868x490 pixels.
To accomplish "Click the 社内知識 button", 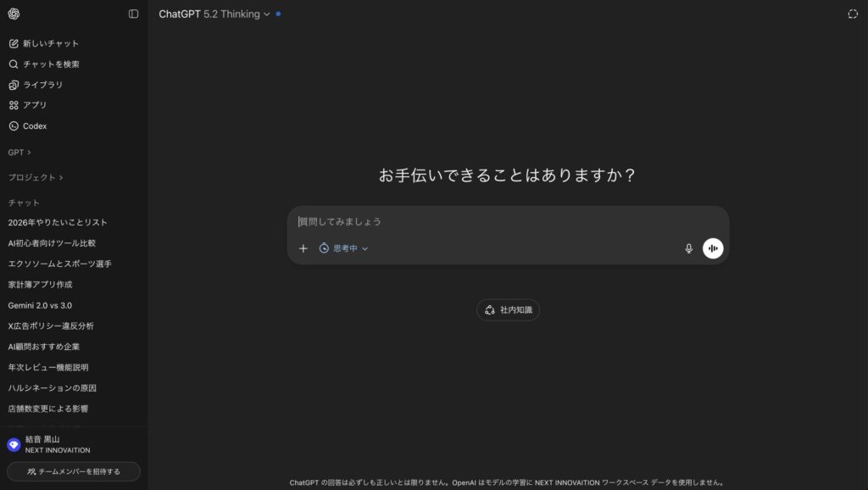I will click(x=508, y=310).
